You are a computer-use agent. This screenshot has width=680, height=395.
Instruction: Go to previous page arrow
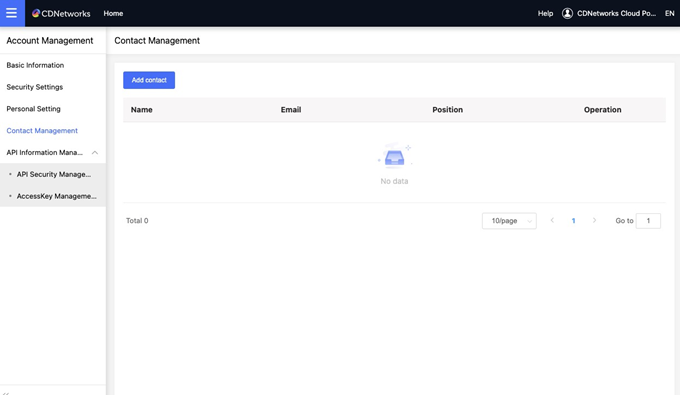pyautogui.click(x=552, y=220)
